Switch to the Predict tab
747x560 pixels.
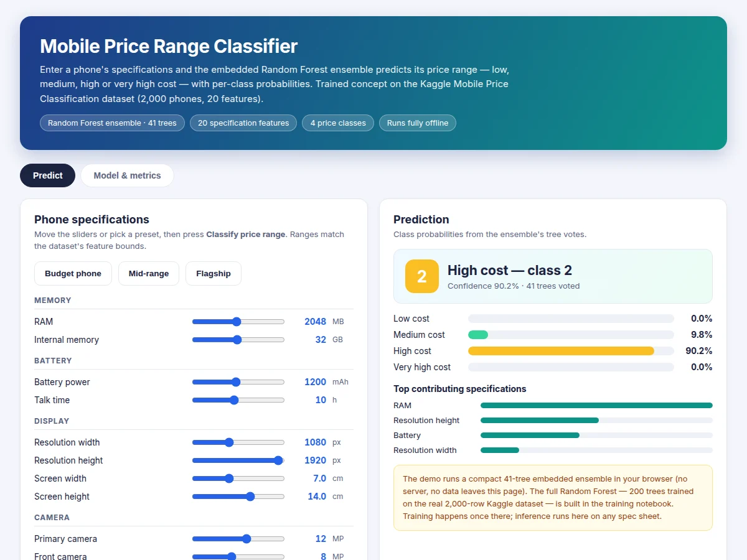tap(47, 175)
